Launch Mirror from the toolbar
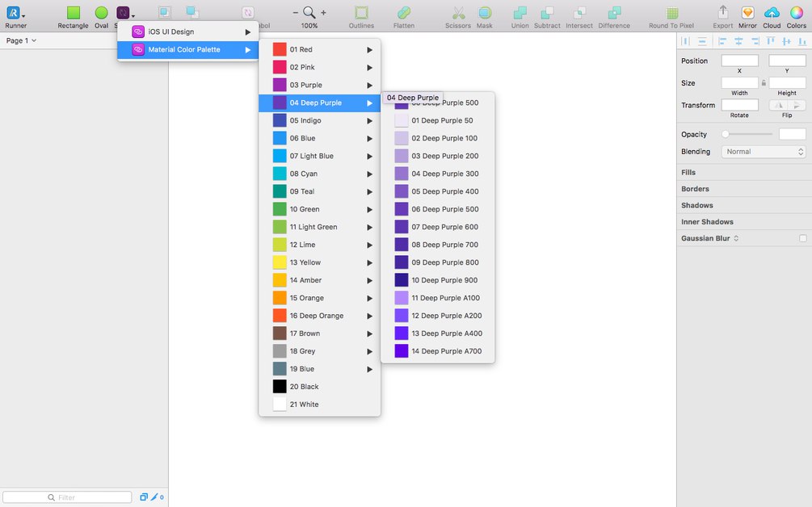Screen dimensions: 812x507 [x=747, y=13]
